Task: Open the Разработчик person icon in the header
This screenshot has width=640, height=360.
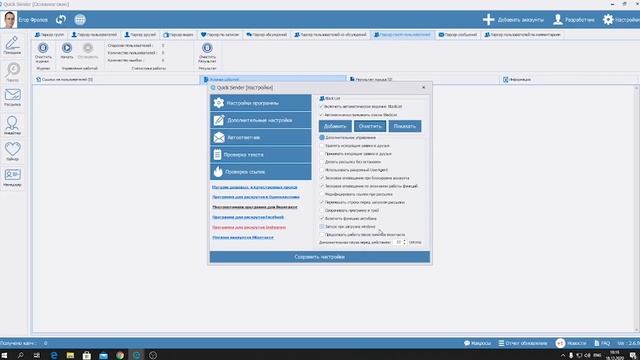Action: pos(558,19)
